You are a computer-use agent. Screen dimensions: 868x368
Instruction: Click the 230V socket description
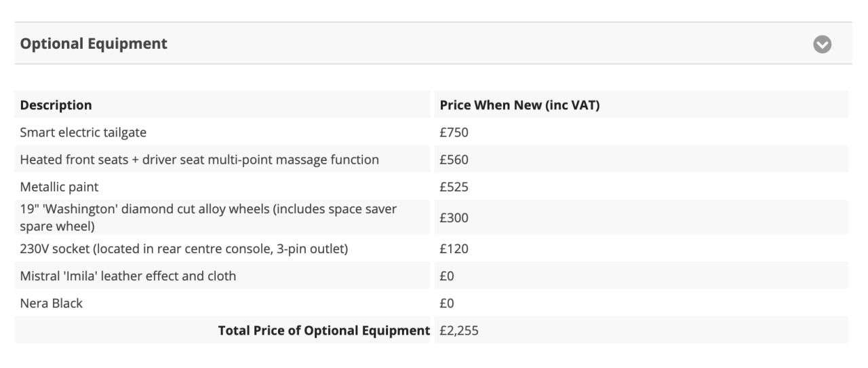(184, 249)
